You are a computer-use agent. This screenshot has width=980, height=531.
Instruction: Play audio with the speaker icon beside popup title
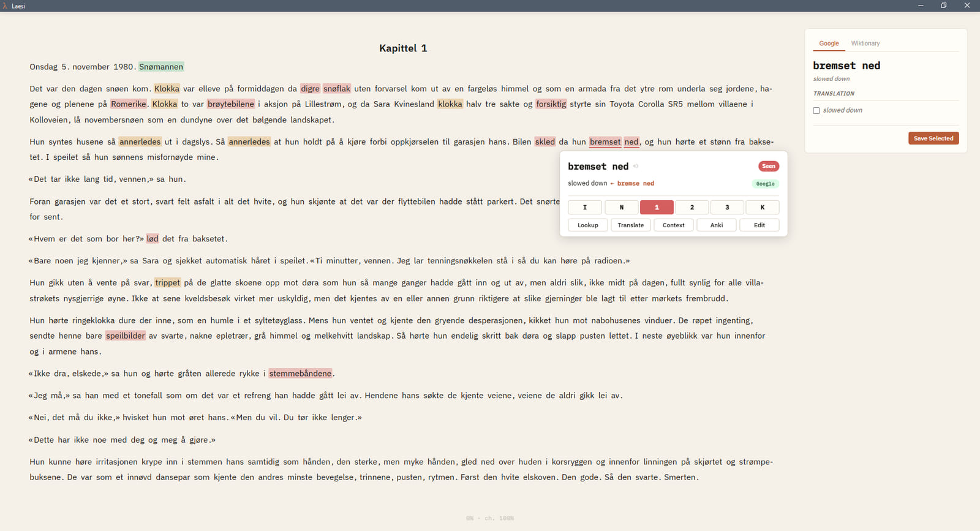[636, 166]
